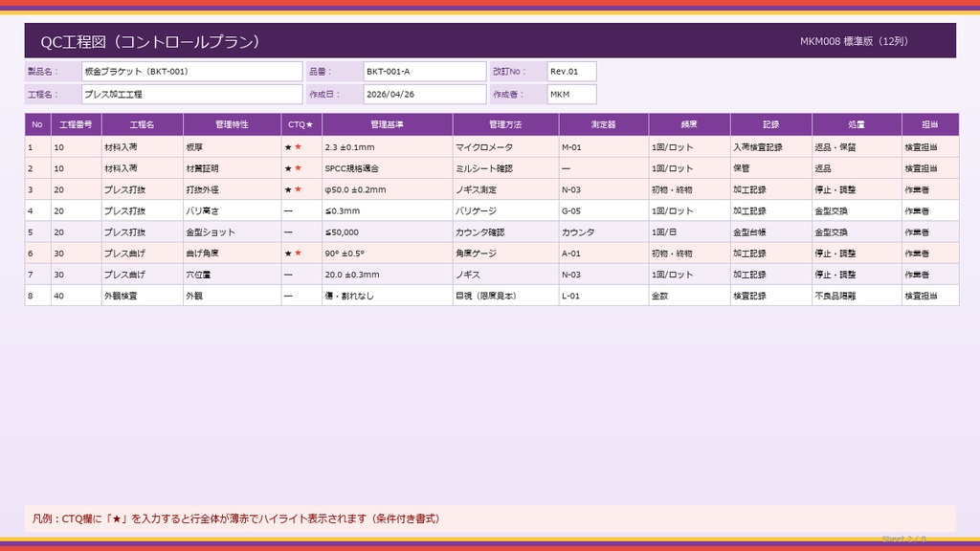Click the 角度ゲージ cell
This screenshot has width=980, height=551.
505,253
